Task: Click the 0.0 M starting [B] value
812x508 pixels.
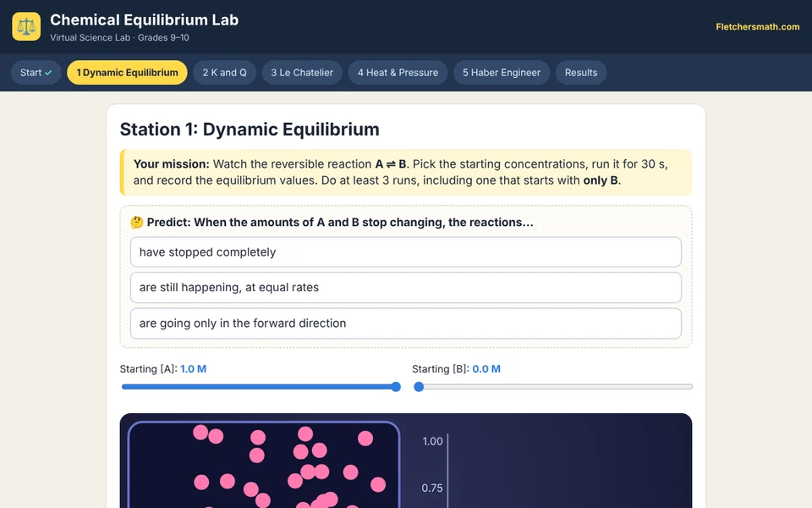Action: (486, 369)
